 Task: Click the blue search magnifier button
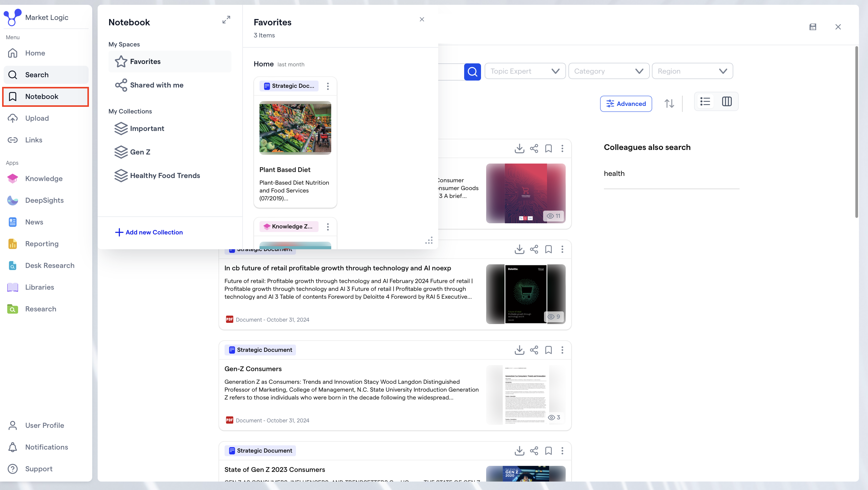[472, 71]
